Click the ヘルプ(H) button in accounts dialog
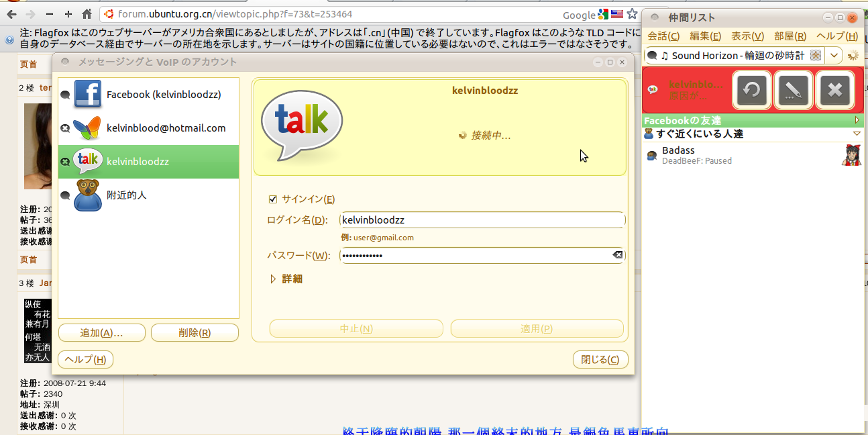This screenshot has width=868, height=435. coord(86,360)
